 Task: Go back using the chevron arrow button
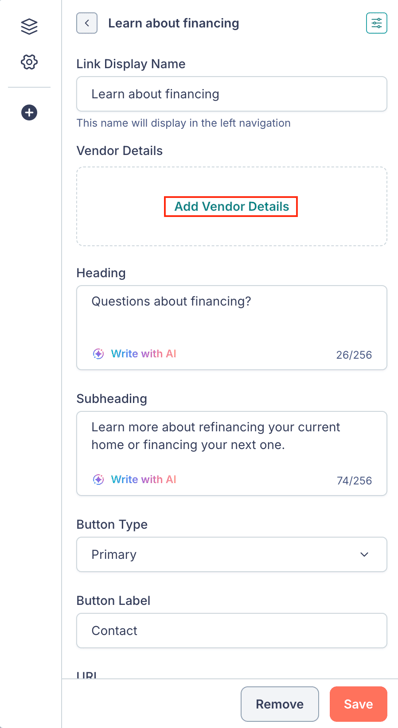point(87,23)
